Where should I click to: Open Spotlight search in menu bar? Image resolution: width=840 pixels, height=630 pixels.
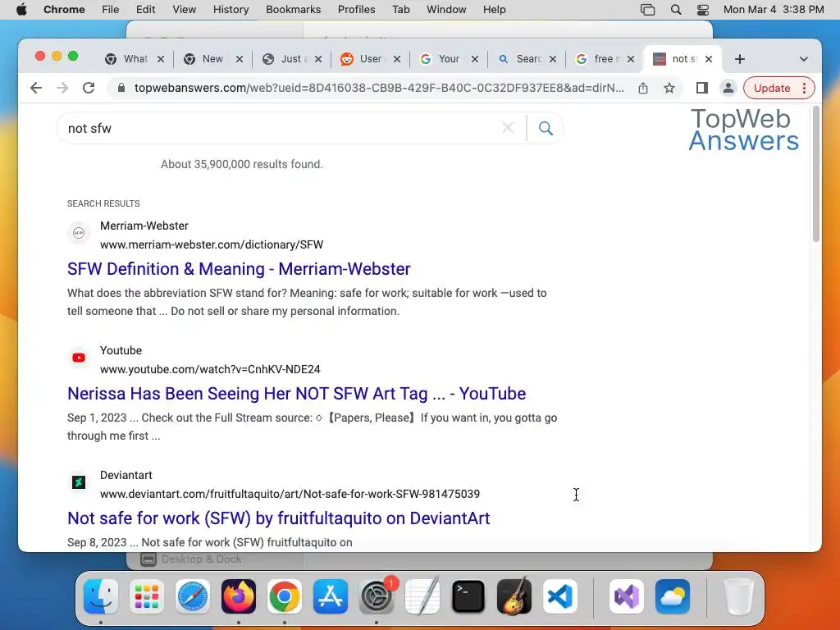[676, 10]
